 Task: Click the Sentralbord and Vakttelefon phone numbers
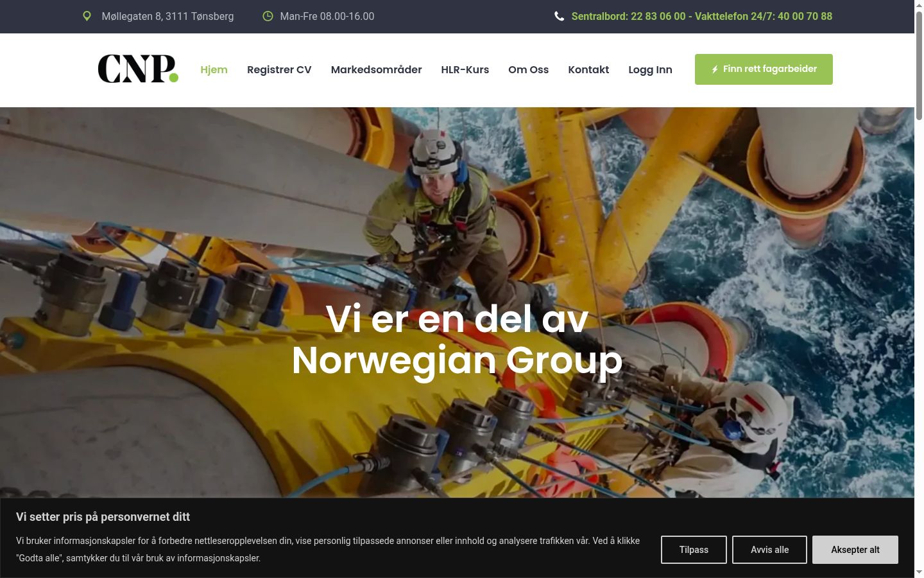(702, 16)
